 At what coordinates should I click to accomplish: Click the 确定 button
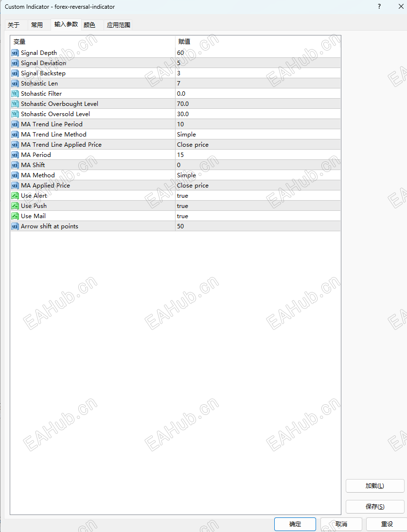tap(295, 524)
